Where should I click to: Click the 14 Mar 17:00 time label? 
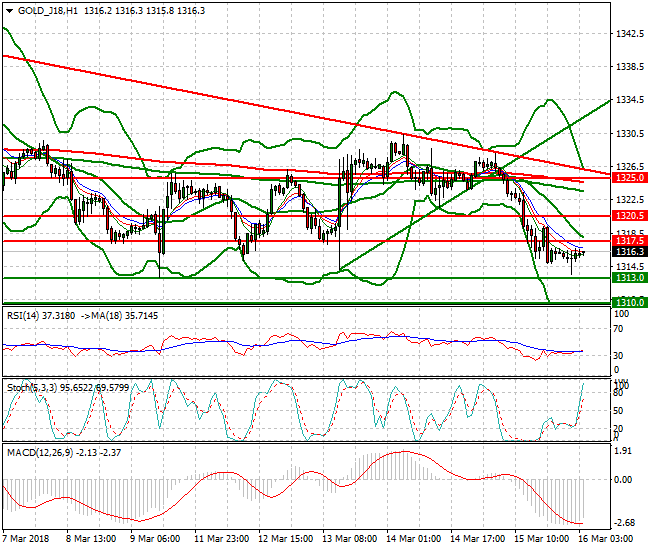(478, 539)
